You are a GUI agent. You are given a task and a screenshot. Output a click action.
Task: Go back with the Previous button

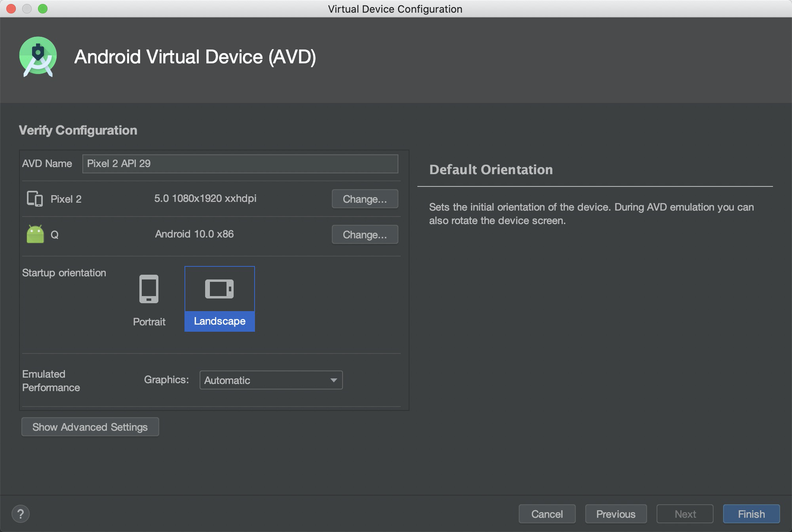point(616,514)
